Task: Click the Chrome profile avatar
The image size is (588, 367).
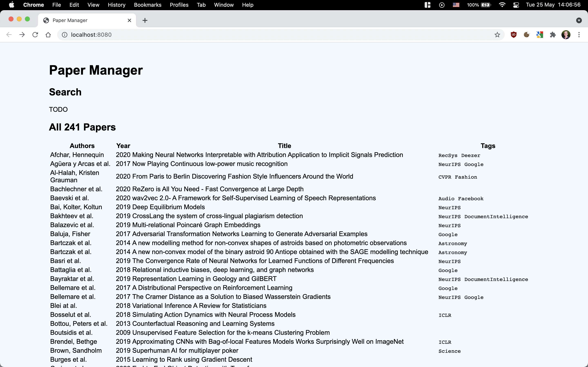Action: (566, 35)
